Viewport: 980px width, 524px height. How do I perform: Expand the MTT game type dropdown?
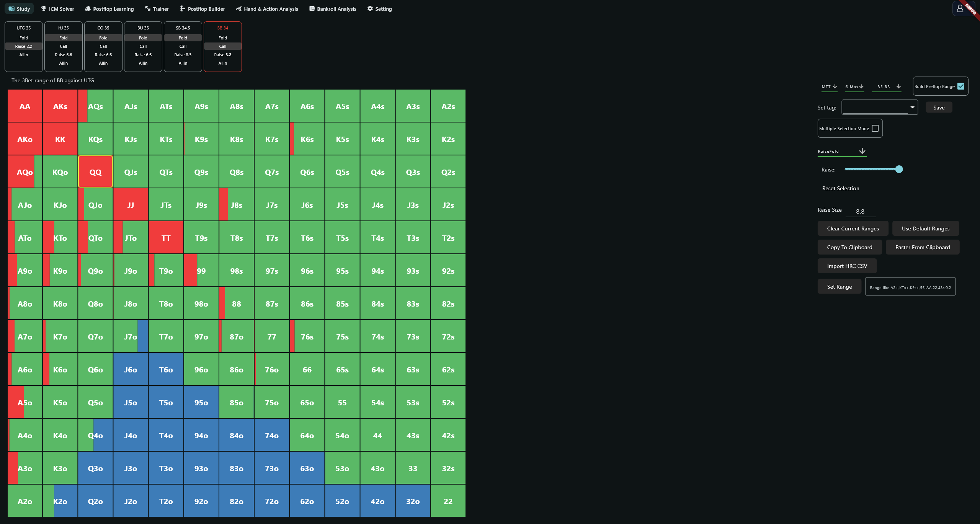[829, 87]
